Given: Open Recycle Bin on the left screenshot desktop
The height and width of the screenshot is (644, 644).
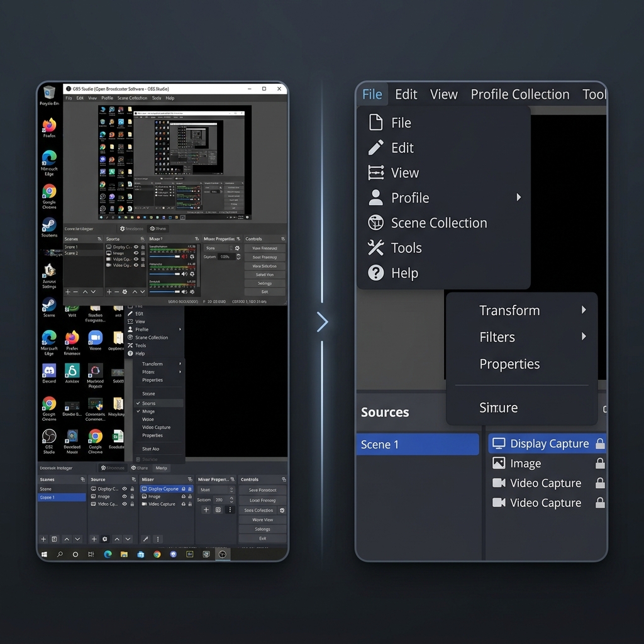Looking at the screenshot, I should [49, 96].
